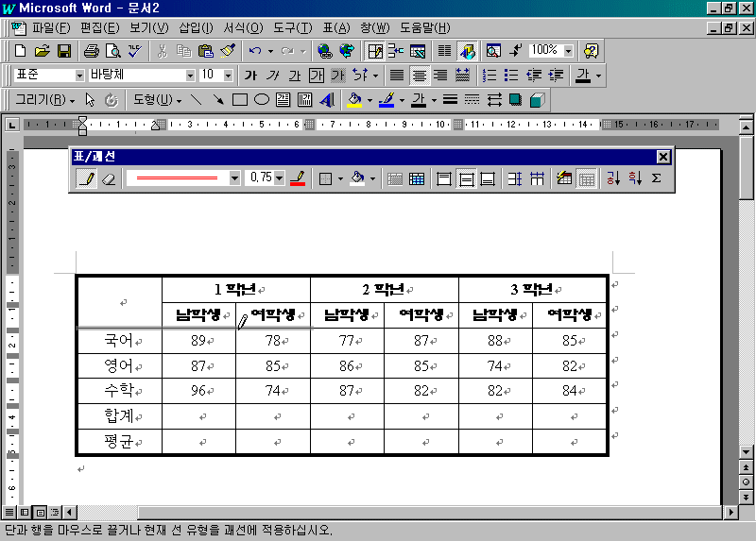The image size is (756, 541).
Task: Print the document with the printer icon
Action: pos(91,51)
